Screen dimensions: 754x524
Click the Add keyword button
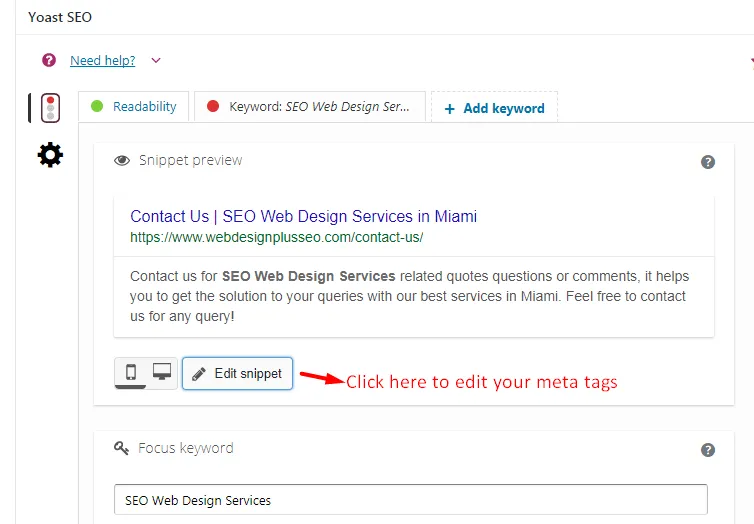[x=494, y=108]
